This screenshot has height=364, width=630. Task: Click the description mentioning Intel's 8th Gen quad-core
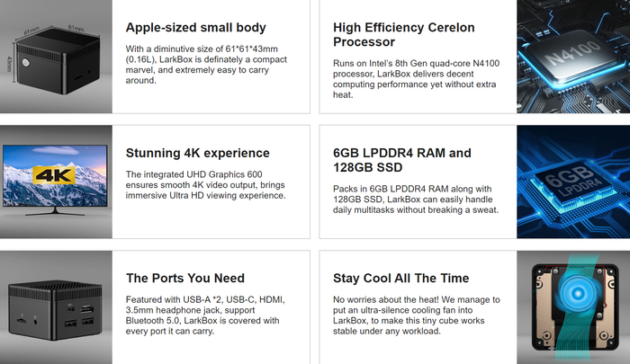pyautogui.click(x=418, y=77)
